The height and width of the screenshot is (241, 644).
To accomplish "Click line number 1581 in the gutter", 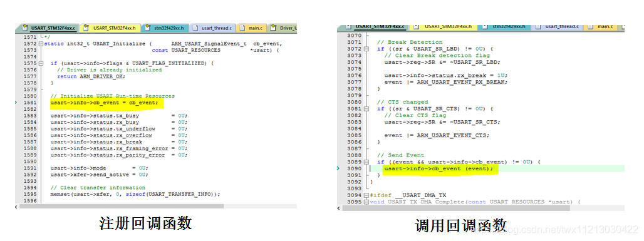I will click(x=30, y=102).
